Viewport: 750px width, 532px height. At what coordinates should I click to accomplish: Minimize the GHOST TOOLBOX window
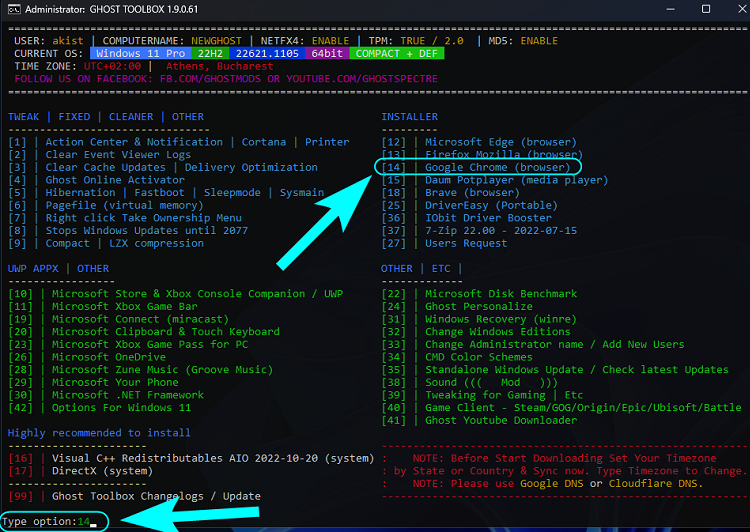[671, 9]
